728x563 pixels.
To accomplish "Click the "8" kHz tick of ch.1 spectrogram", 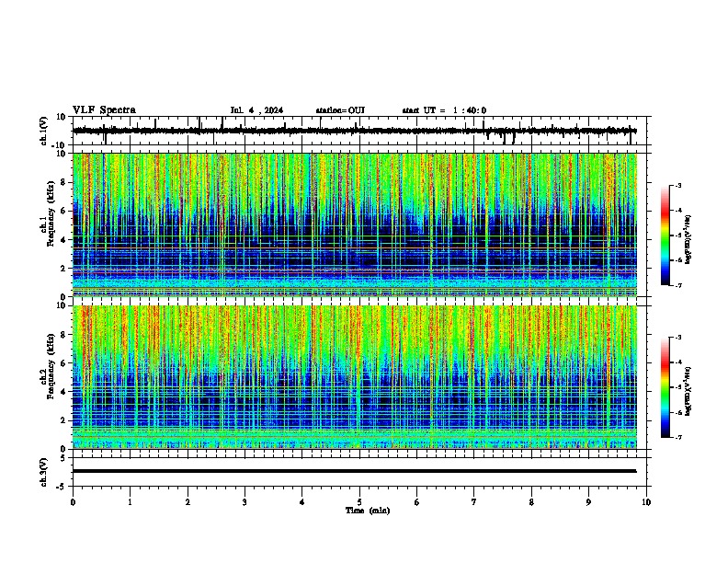I will pos(63,182).
